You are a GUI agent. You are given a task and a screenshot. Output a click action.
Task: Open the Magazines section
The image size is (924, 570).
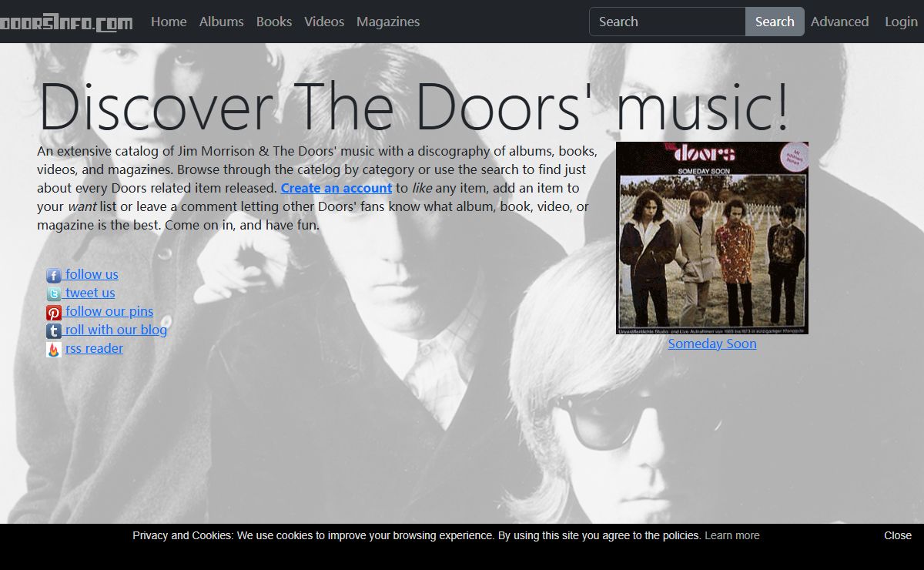pos(388,22)
